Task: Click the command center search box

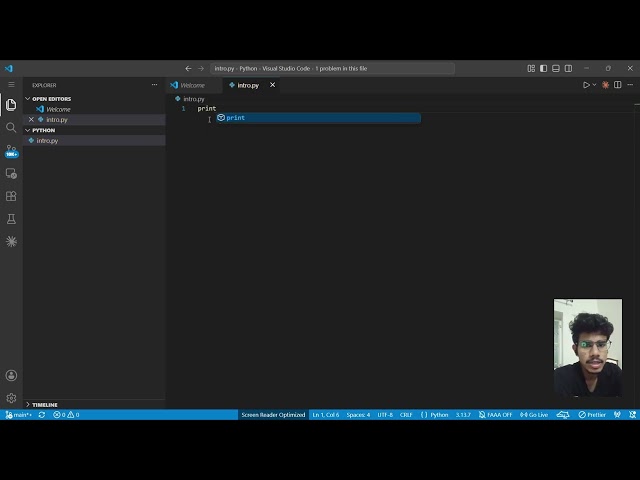Action: click(332, 69)
